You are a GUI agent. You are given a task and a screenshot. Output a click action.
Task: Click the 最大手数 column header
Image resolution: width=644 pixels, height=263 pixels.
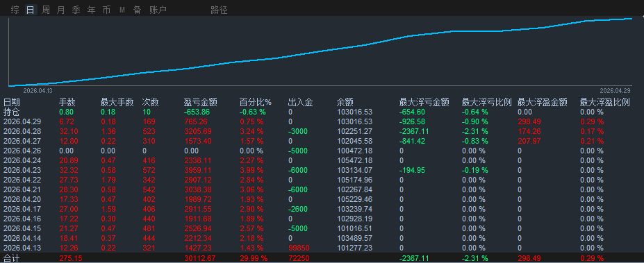coord(117,102)
